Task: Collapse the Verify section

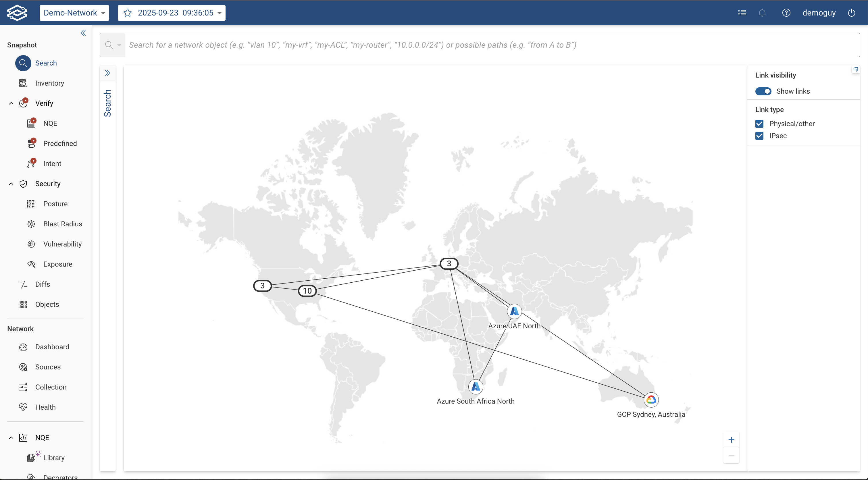Action: coord(11,103)
